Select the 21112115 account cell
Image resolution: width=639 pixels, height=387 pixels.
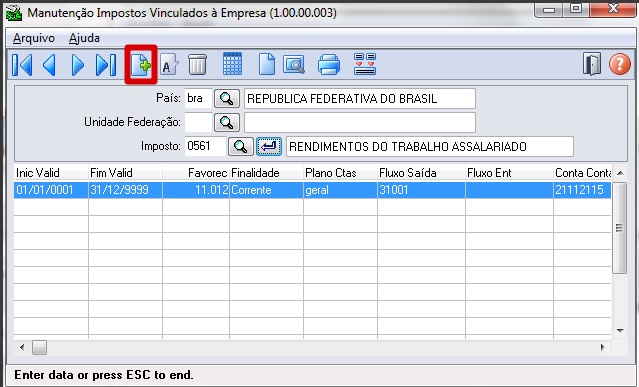[582, 190]
